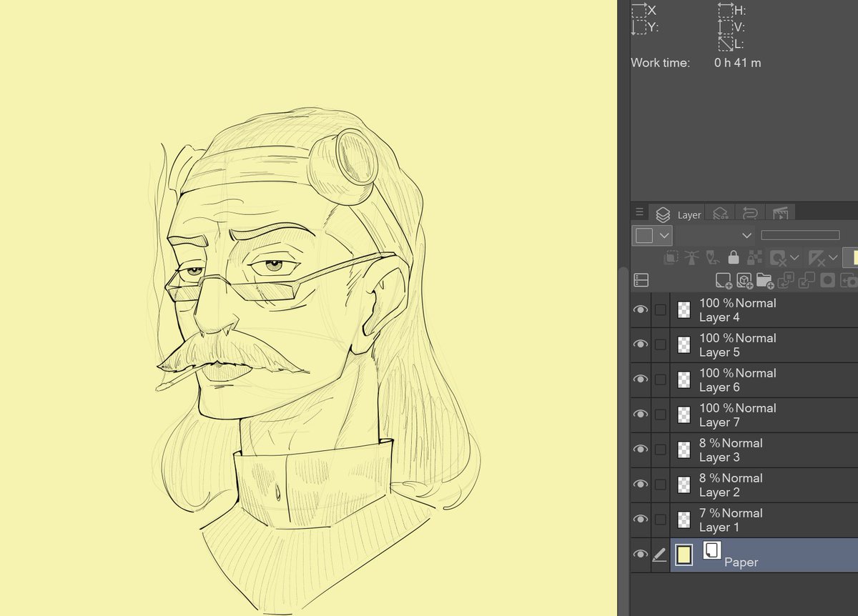This screenshot has height=616, width=858.
Task: Click the H horizontal width icon
Action: tap(725, 10)
